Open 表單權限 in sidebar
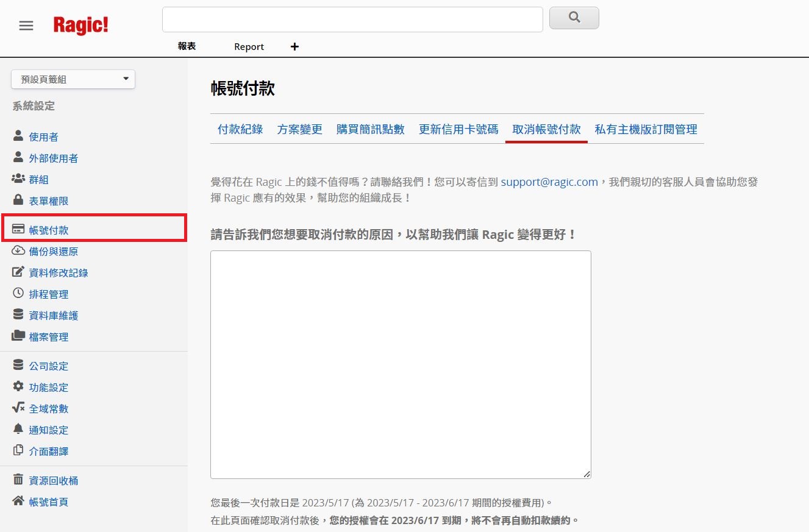 pos(49,201)
